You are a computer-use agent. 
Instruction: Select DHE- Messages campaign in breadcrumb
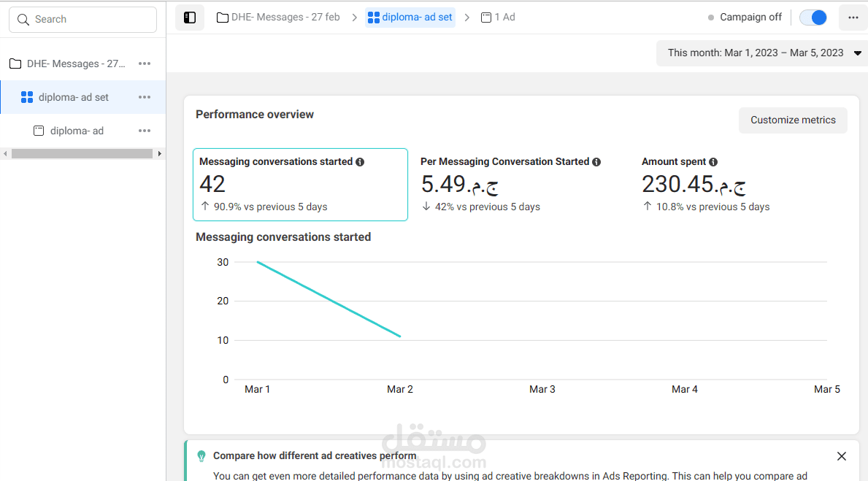pos(278,18)
